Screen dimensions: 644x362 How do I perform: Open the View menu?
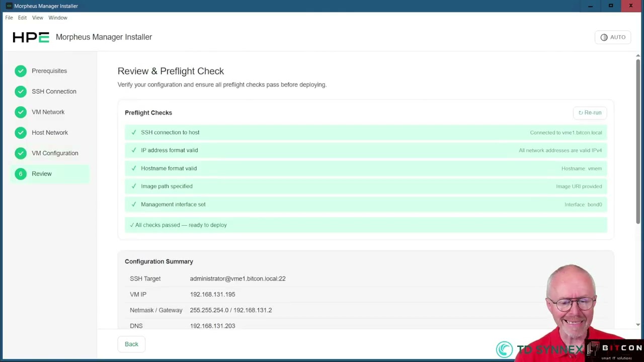pyautogui.click(x=38, y=18)
